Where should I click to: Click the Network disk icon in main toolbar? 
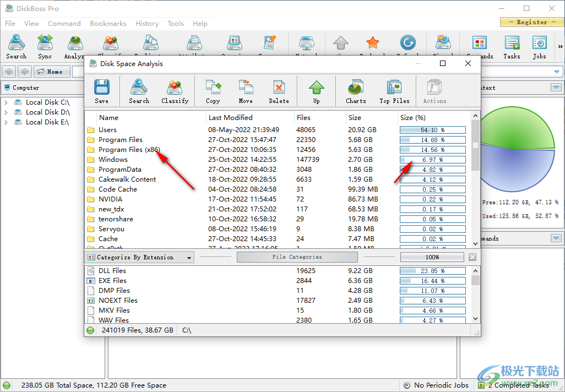pos(307,43)
